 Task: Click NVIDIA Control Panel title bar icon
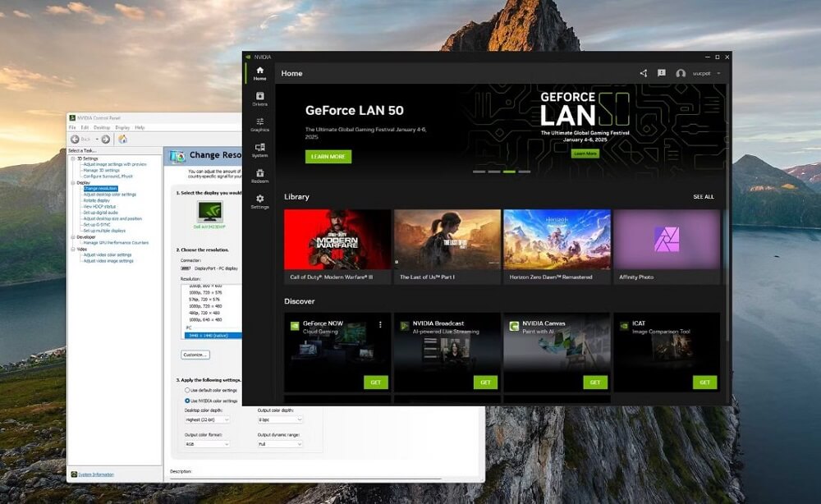(x=72, y=118)
